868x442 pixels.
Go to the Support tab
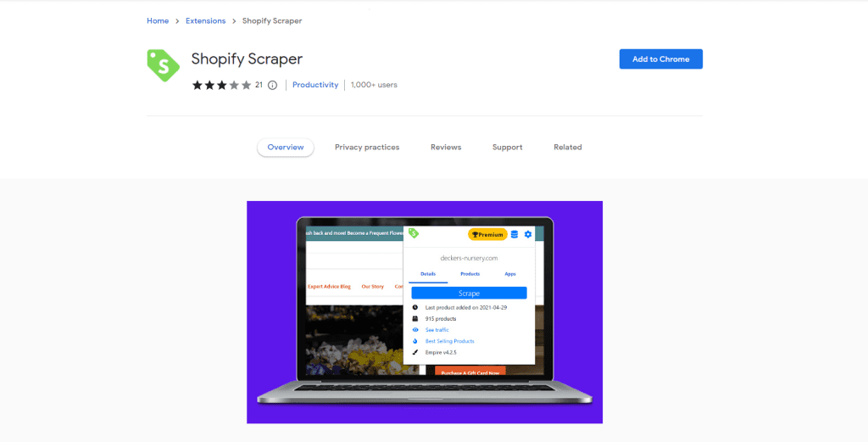[x=507, y=148]
